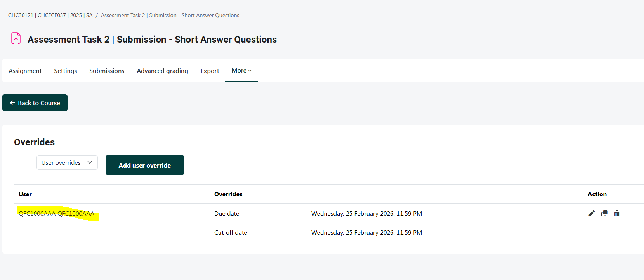Image resolution: width=644 pixels, height=280 pixels.
Task: Click the pink assignment icon beside the title
Action: point(16,38)
